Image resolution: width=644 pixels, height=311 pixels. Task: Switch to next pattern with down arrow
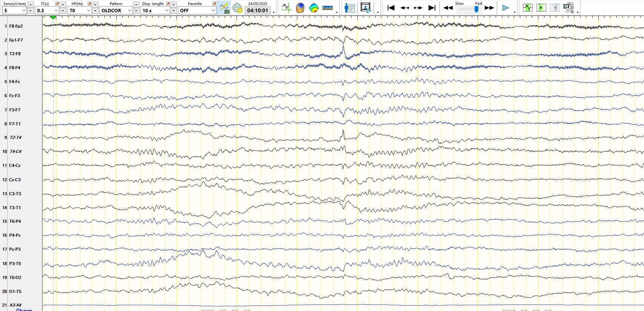click(136, 11)
